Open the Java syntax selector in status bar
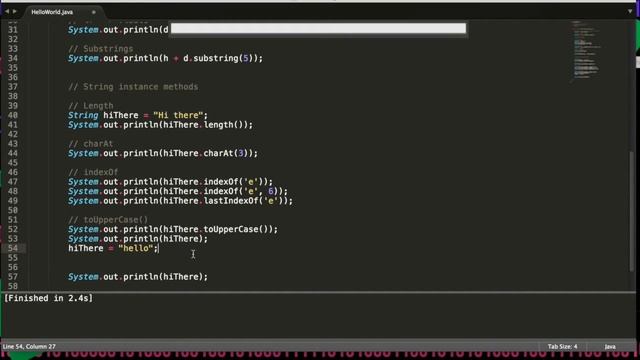The image size is (640, 360). pyautogui.click(x=610, y=347)
